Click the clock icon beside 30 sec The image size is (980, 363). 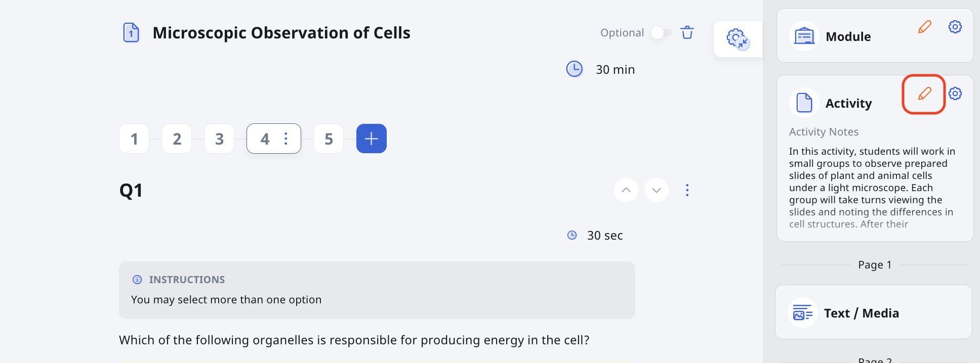point(572,235)
